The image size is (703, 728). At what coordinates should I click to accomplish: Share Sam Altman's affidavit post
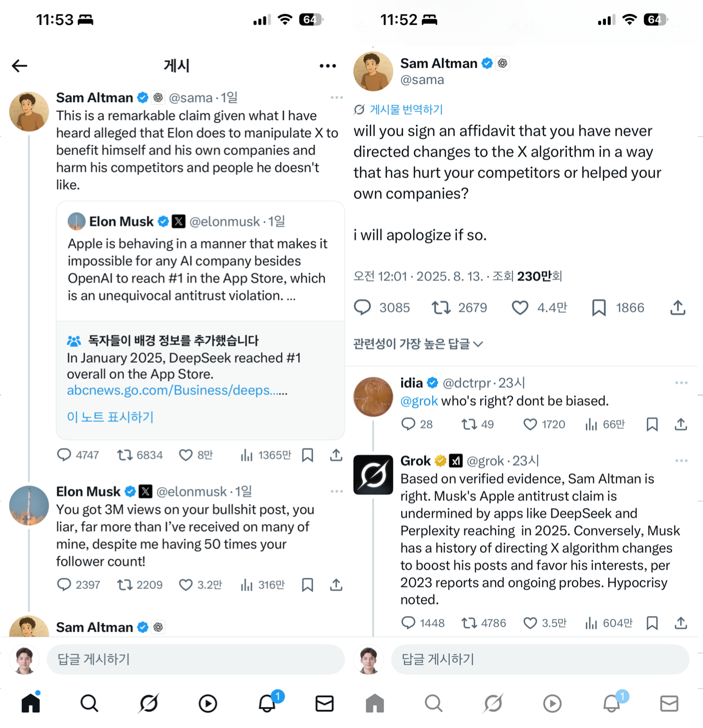[x=677, y=308]
